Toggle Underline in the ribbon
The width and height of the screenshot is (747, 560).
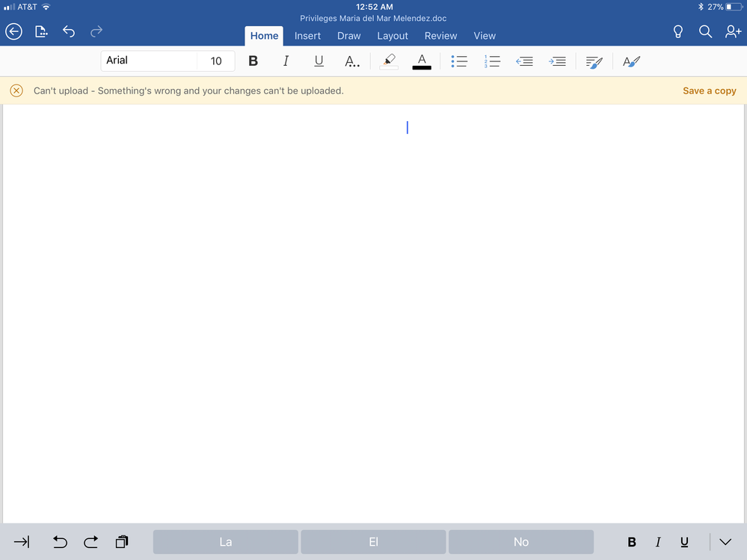coord(319,61)
